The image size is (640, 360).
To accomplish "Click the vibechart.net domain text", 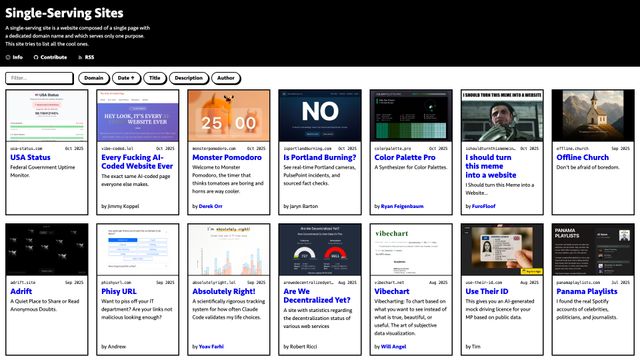I will coord(389,282).
